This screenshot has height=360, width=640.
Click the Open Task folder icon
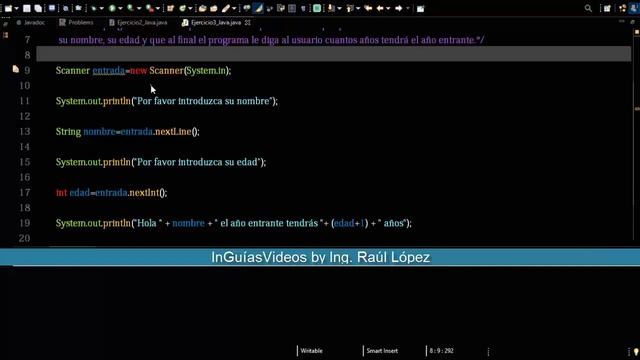(213, 8)
